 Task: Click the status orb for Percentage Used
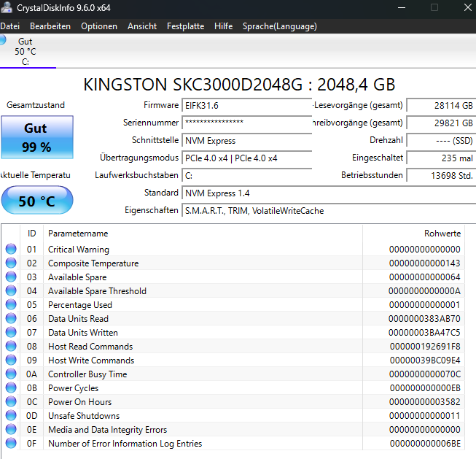11,304
